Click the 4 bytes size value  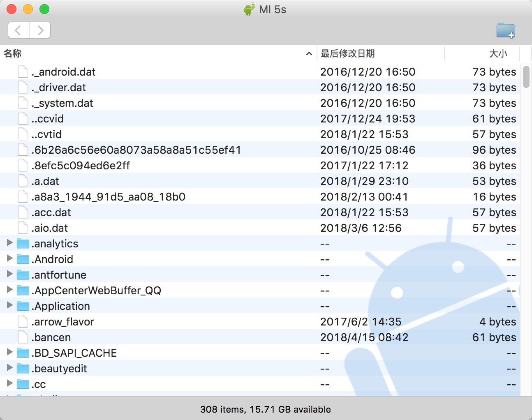click(497, 322)
